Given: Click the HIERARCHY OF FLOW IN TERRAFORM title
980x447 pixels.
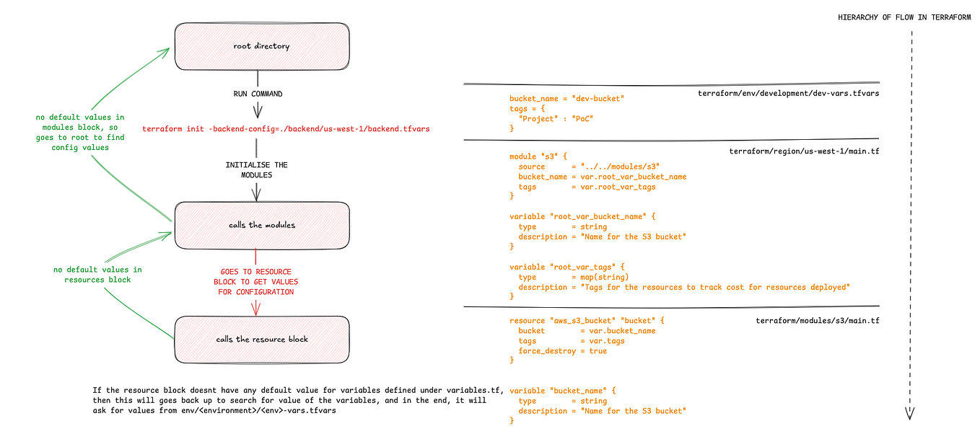Looking at the screenshot, I should coord(904,17).
